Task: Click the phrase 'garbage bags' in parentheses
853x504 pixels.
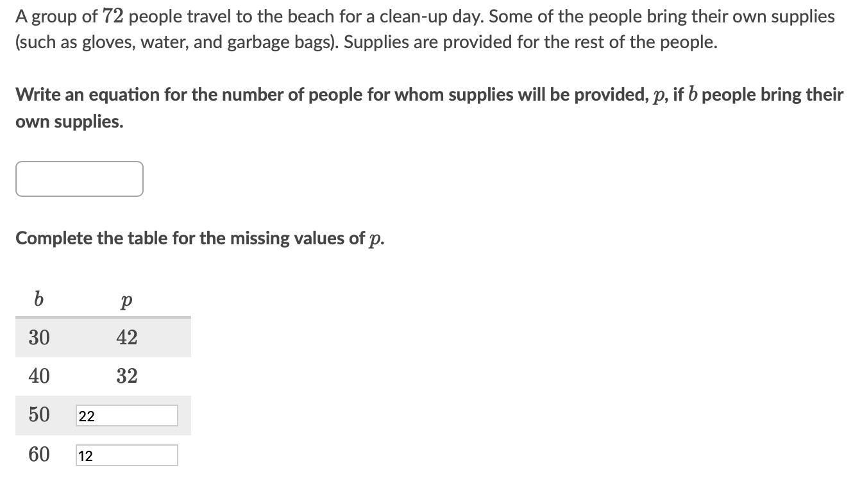Action: 279,44
